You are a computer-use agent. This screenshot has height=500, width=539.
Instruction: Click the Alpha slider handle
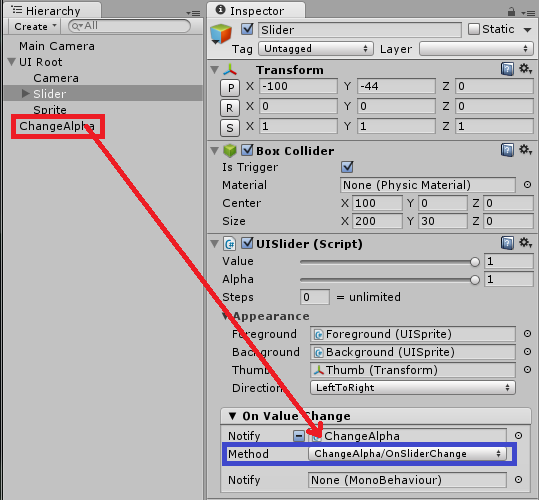click(x=475, y=280)
